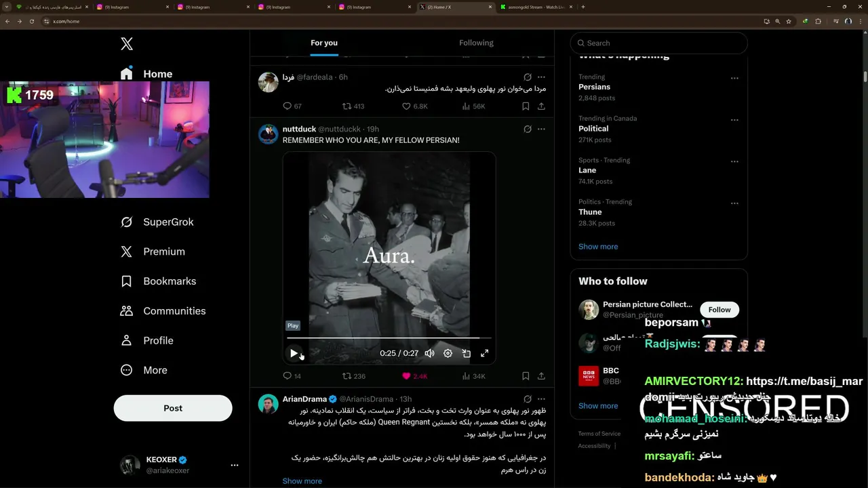Toggle video picture-in-picture mode
The image size is (868, 488).
click(x=467, y=353)
